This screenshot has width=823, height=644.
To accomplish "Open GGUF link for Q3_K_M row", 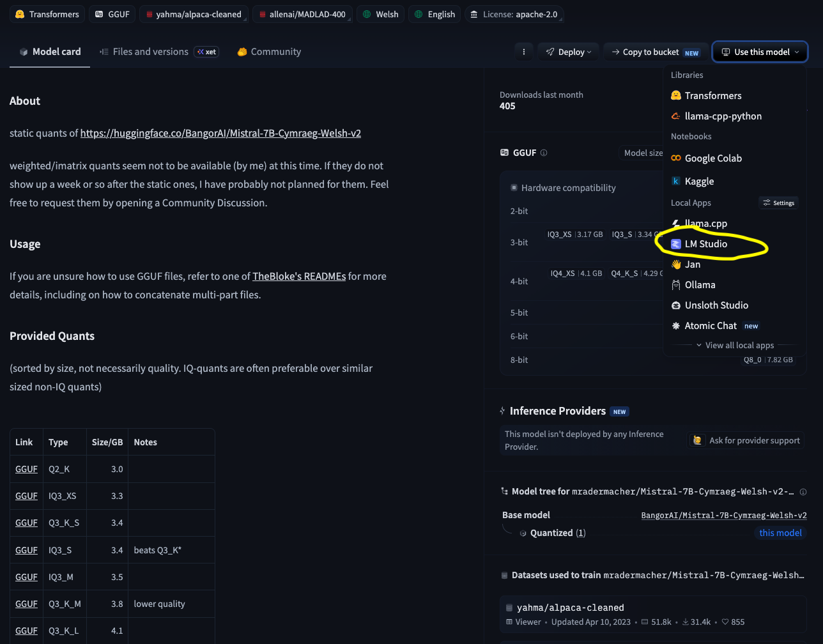I will [26, 604].
